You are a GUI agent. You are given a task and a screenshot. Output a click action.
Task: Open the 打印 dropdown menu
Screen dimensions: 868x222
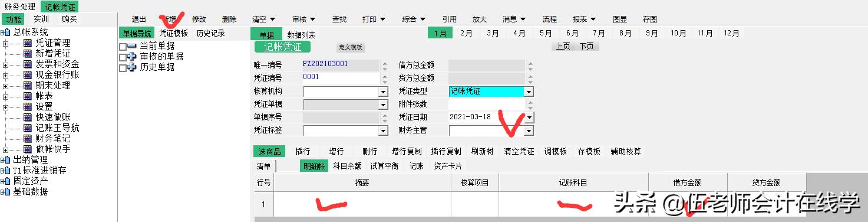point(374,19)
